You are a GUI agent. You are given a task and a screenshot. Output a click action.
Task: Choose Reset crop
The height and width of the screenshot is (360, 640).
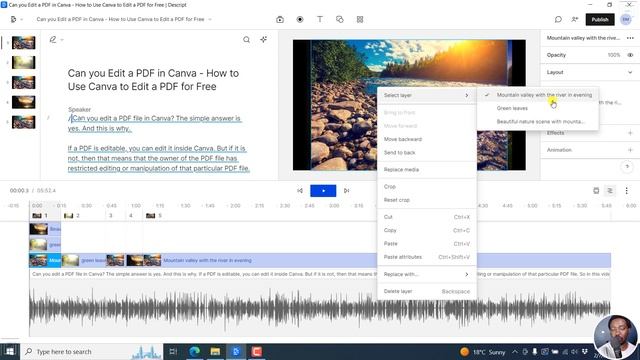(427, 200)
